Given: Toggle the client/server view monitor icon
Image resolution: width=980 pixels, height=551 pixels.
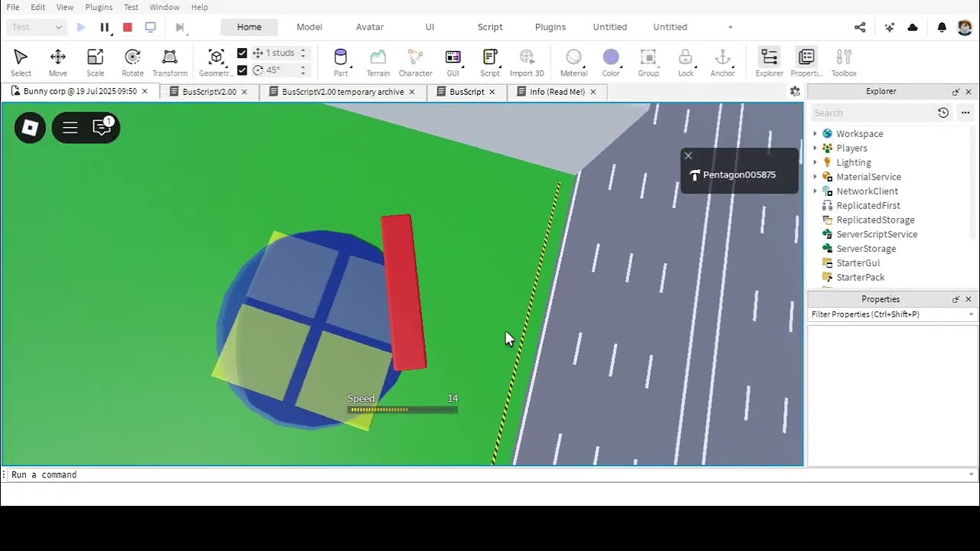Looking at the screenshot, I should [151, 27].
